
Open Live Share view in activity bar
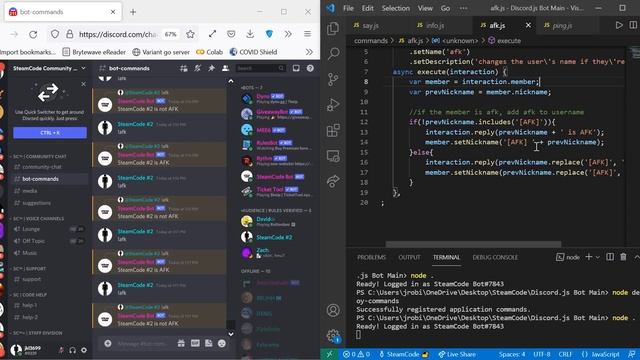[x=333, y=181]
